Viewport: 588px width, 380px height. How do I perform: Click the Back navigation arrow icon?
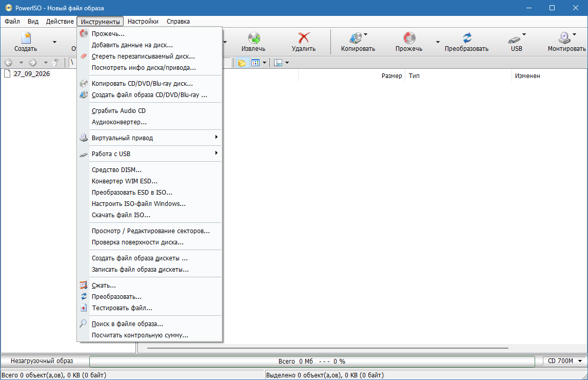(8, 63)
